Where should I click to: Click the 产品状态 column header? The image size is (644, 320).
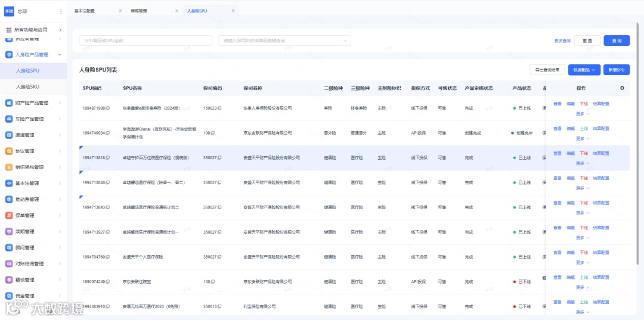click(522, 88)
